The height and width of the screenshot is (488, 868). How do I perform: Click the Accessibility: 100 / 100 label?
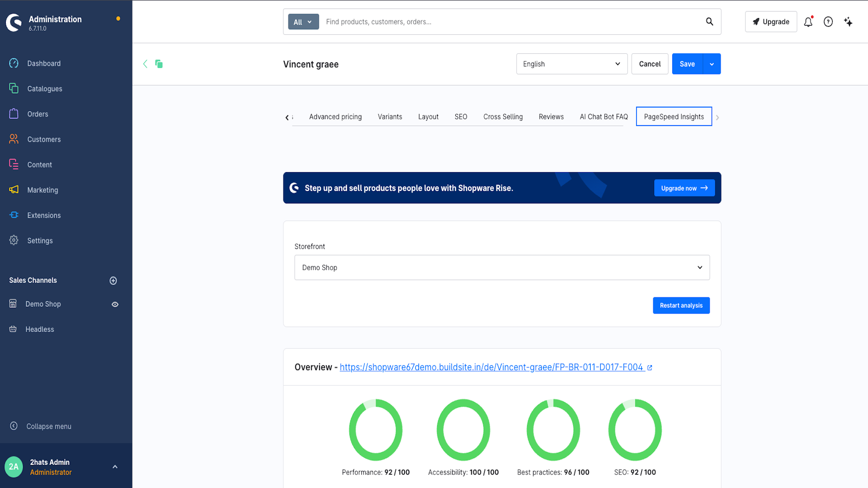[463, 472]
